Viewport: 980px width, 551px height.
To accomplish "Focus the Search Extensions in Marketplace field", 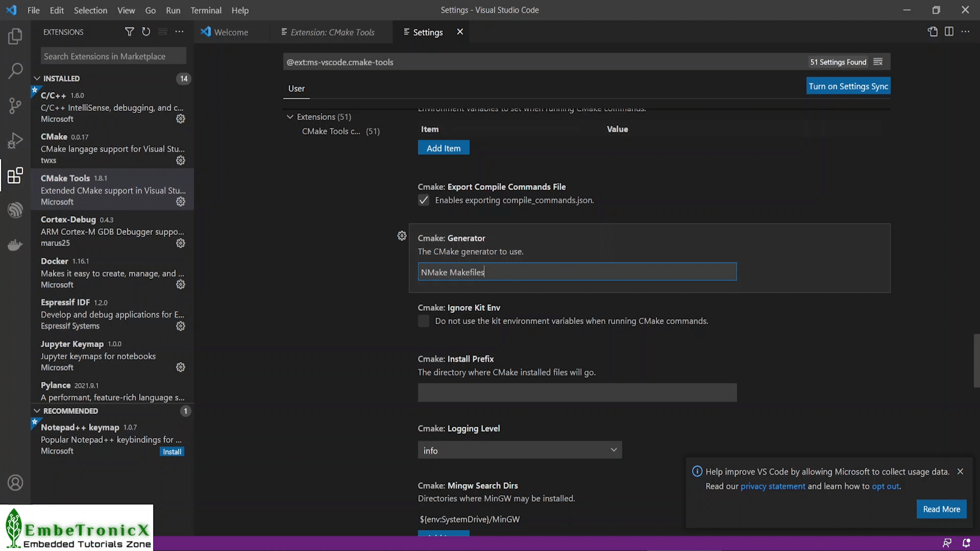I will [113, 56].
